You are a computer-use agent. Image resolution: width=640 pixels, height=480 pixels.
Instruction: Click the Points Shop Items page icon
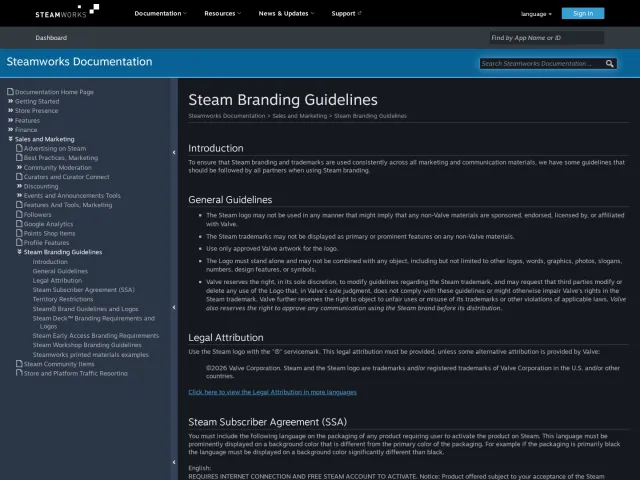click(x=19, y=233)
